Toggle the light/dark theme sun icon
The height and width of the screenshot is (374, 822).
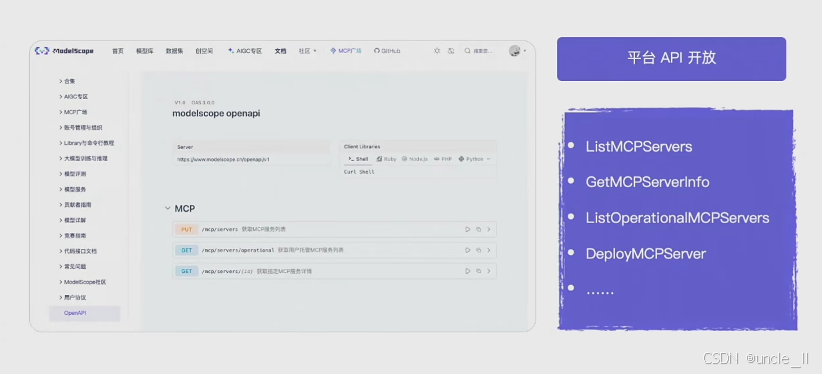point(437,51)
